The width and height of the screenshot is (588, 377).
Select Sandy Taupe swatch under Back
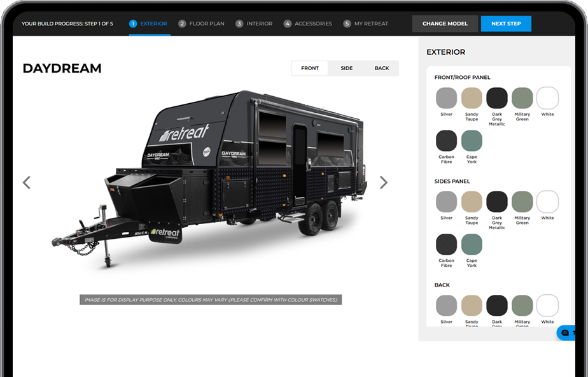(x=472, y=305)
